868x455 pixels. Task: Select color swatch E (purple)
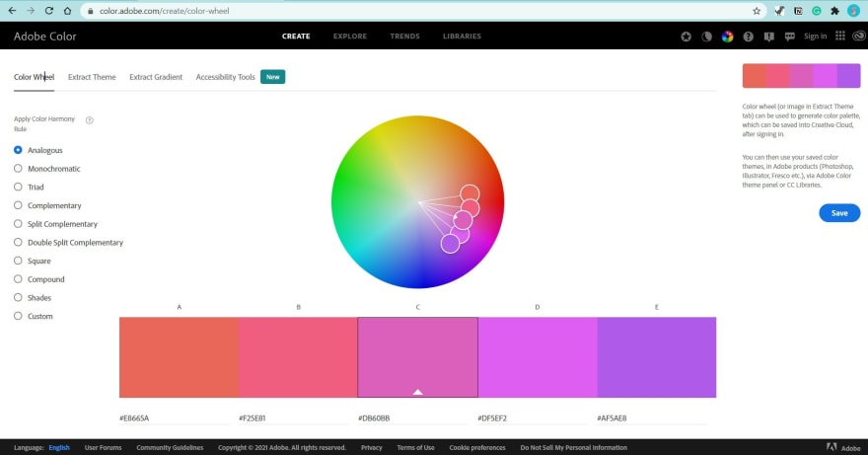[x=657, y=357]
